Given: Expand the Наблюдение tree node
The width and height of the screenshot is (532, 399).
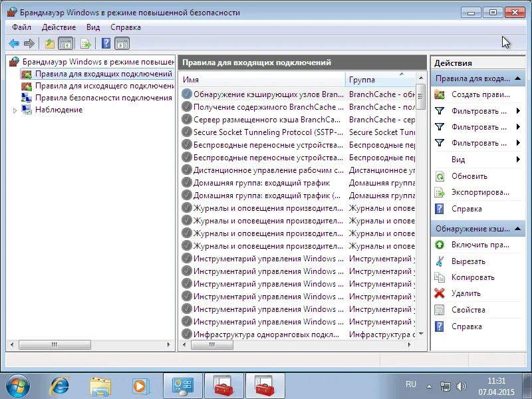Looking at the screenshot, I should tap(15, 110).
